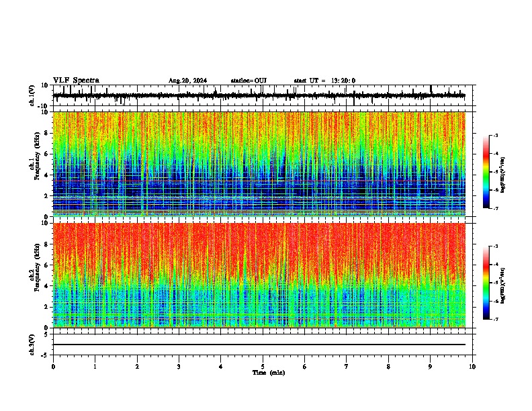Viewport: 532px width, 411px height.
Task: Select the date label "Aug.20, 2024"
Action: point(187,81)
